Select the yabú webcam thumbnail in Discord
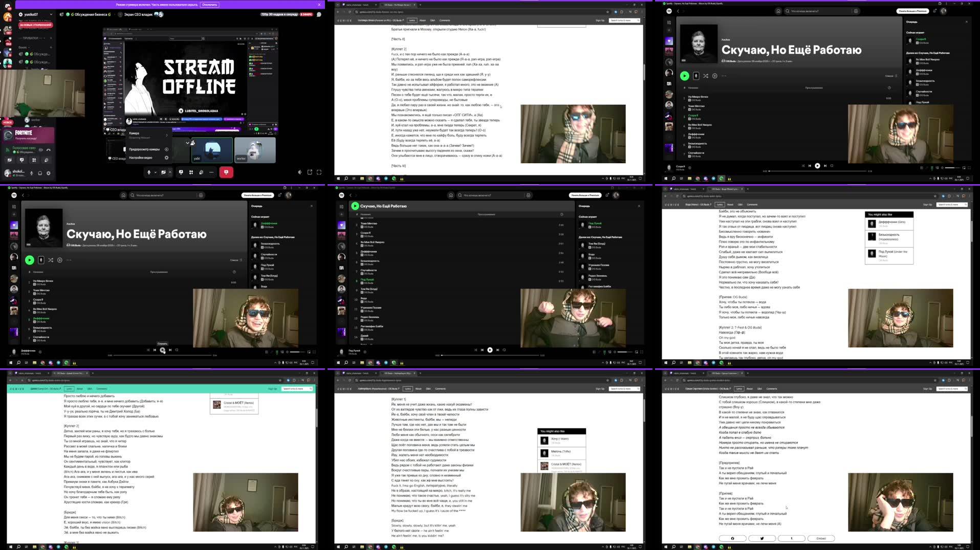This screenshot has width=980, height=550. (211, 151)
